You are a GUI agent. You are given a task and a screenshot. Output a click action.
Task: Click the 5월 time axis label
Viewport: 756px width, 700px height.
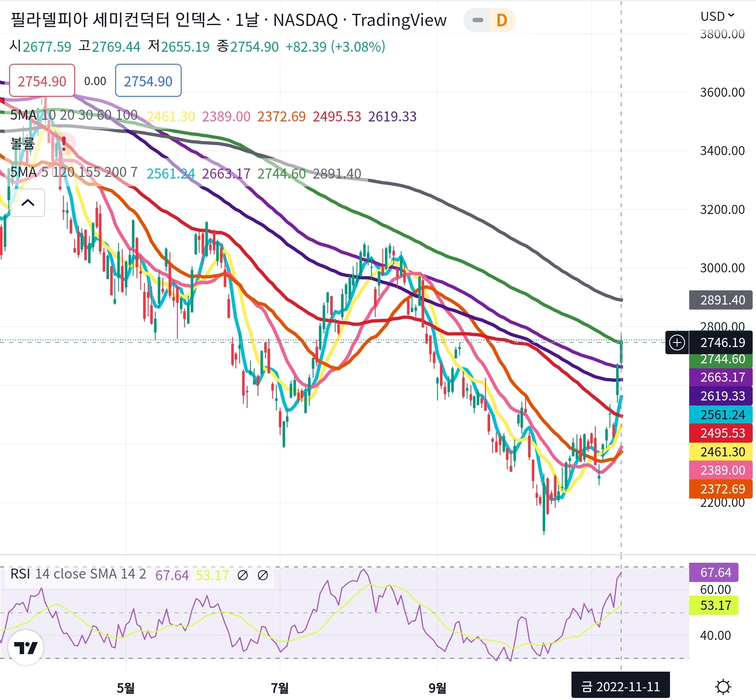pos(126,688)
